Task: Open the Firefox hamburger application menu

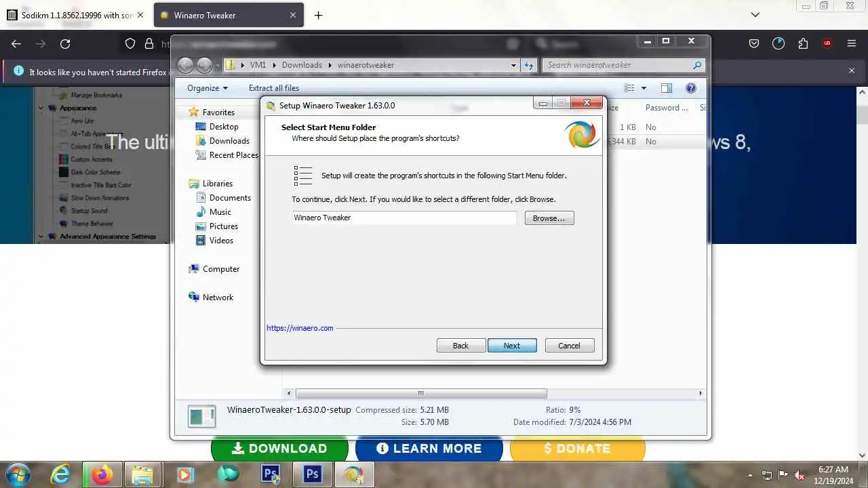Action: 852,43
